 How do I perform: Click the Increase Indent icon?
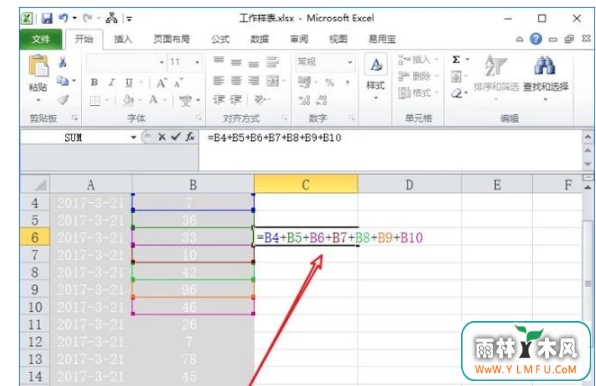(x=236, y=100)
